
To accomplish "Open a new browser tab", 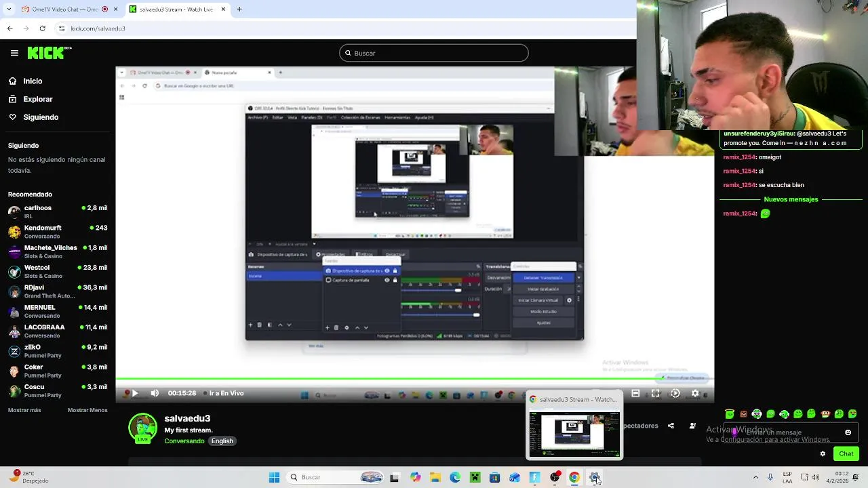I will (239, 9).
